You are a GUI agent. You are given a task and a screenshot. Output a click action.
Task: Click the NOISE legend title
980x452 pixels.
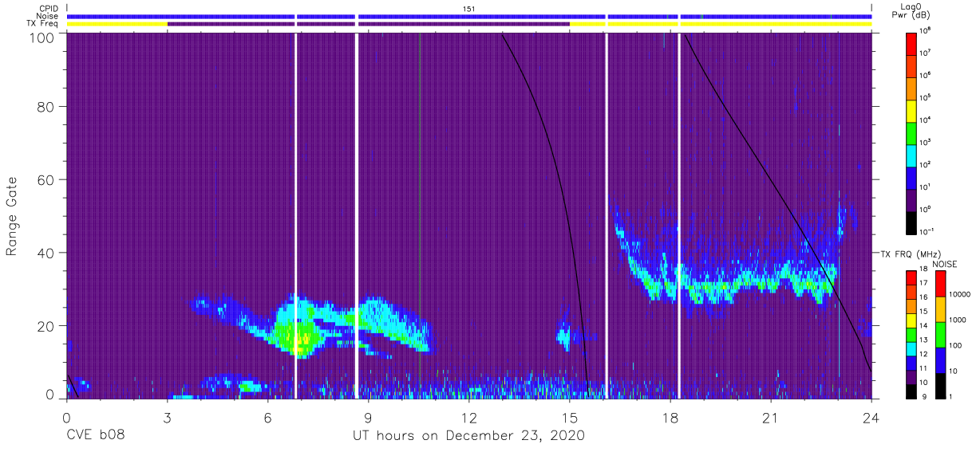point(944,263)
